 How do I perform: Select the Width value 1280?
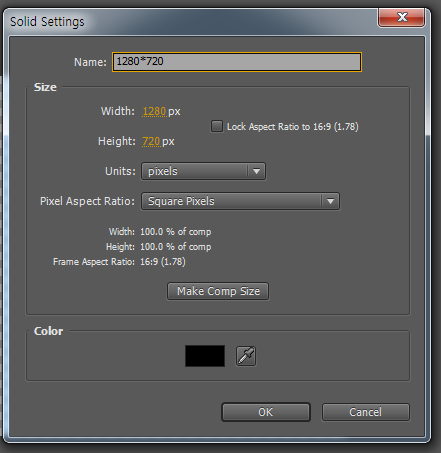(x=154, y=111)
